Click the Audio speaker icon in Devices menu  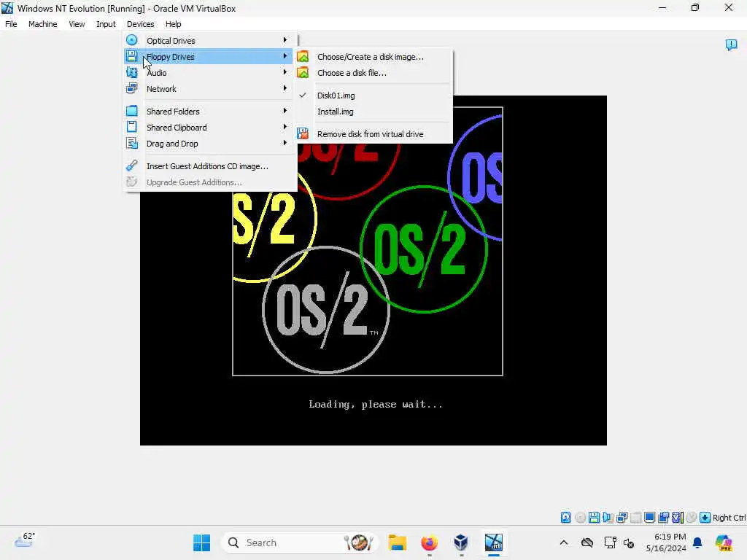click(132, 72)
